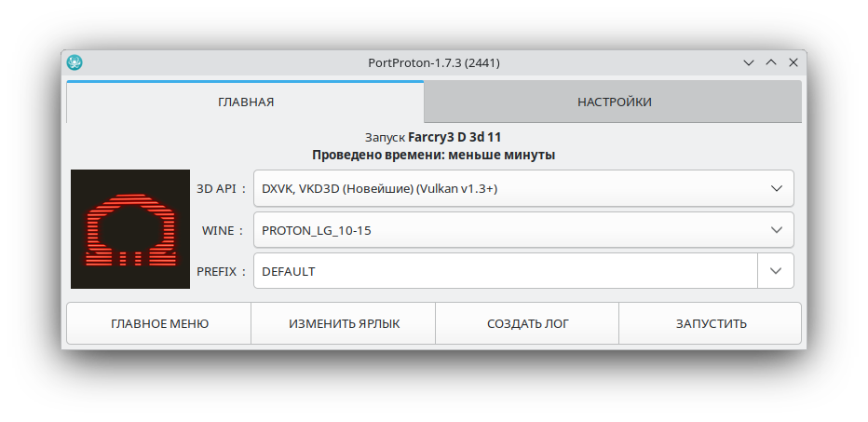Click the red Farcry3 game cover image

point(130,229)
